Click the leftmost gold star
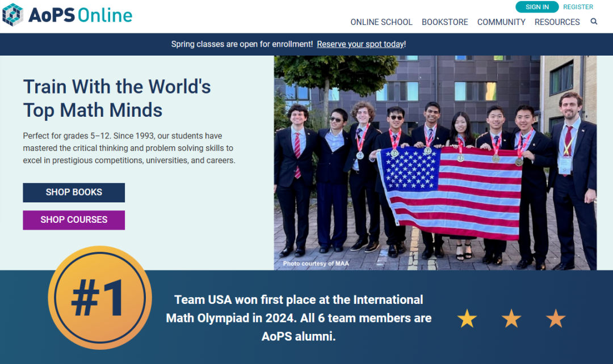Viewport: 613px width, 364px height. tap(467, 319)
